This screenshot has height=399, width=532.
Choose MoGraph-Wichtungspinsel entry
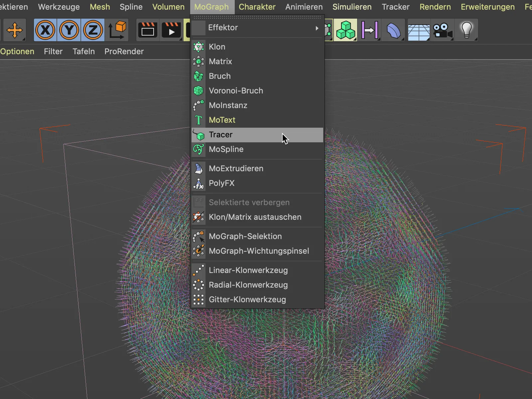pos(257,251)
